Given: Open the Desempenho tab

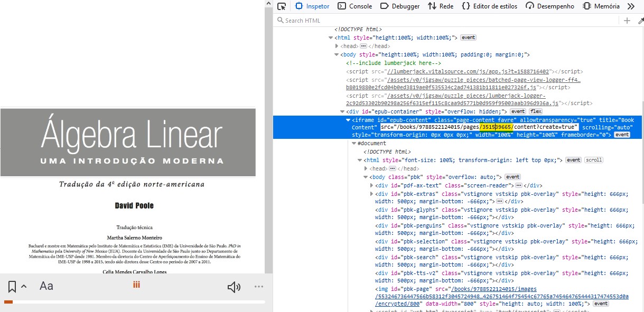Looking at the screenshot, I should pyautogui.click(x=549, y=6).
